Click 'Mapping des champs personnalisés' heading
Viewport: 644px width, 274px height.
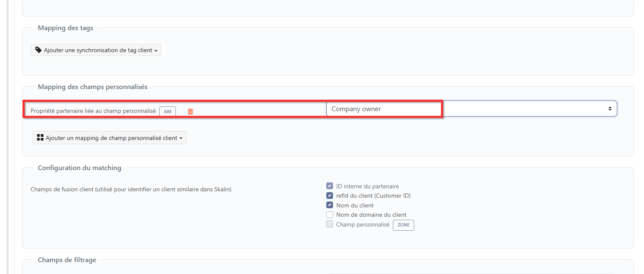coord(93,87)
